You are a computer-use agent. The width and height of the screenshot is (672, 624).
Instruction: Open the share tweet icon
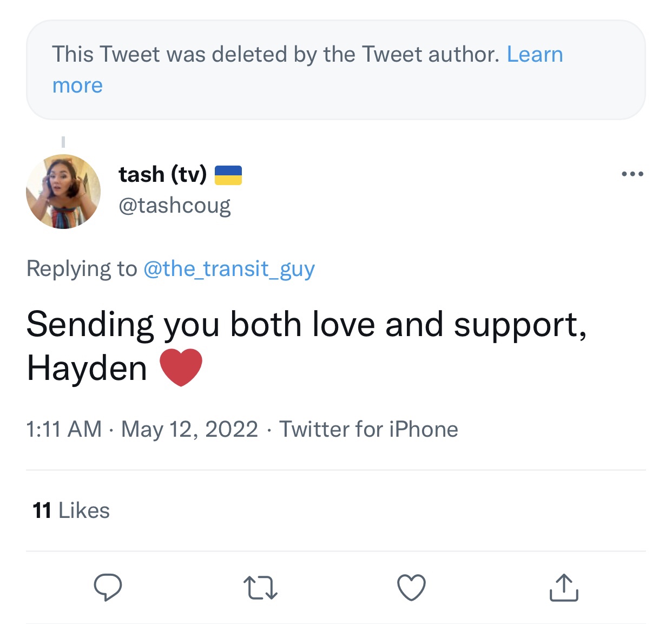pos(564,588)
